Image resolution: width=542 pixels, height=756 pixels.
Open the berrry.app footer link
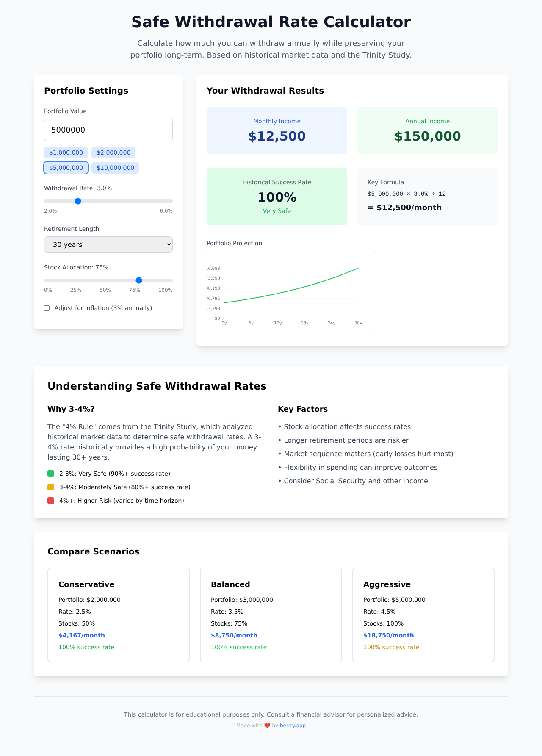[293, 726]
